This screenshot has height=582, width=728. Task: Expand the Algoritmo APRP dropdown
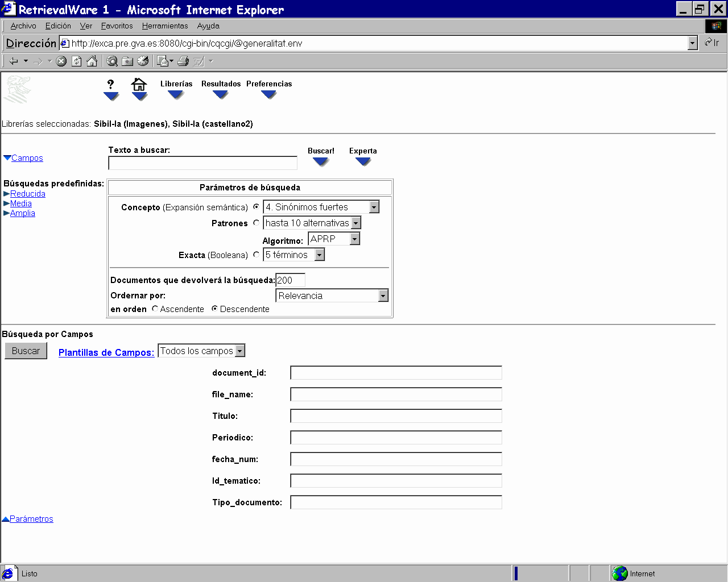[354, 239]
